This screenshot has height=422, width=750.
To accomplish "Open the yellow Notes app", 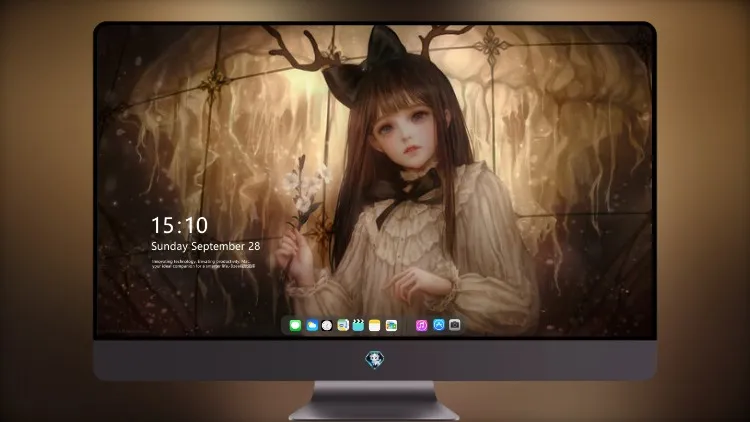I will (375, 325).
